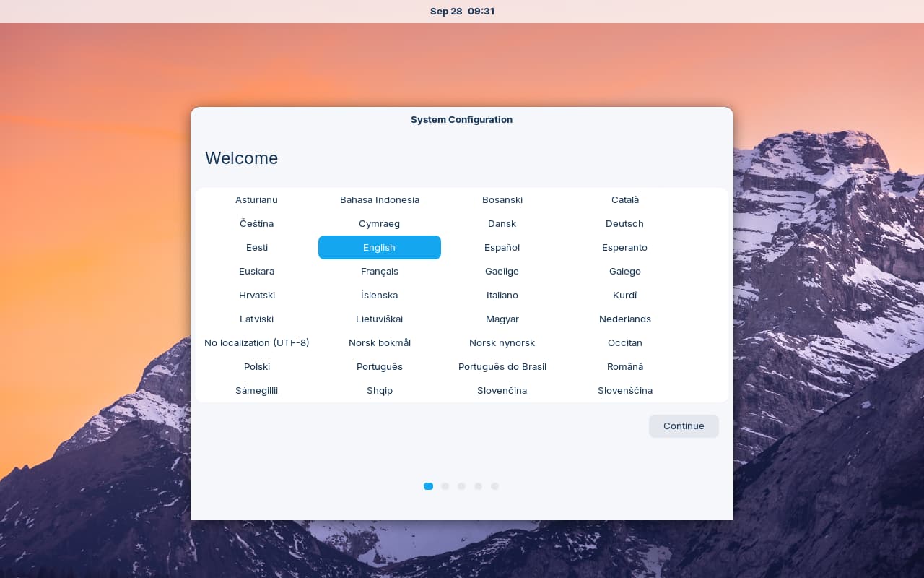Select Norsk bokmål option
Viewport: 924px width, 578px height.
click(379, 342)
